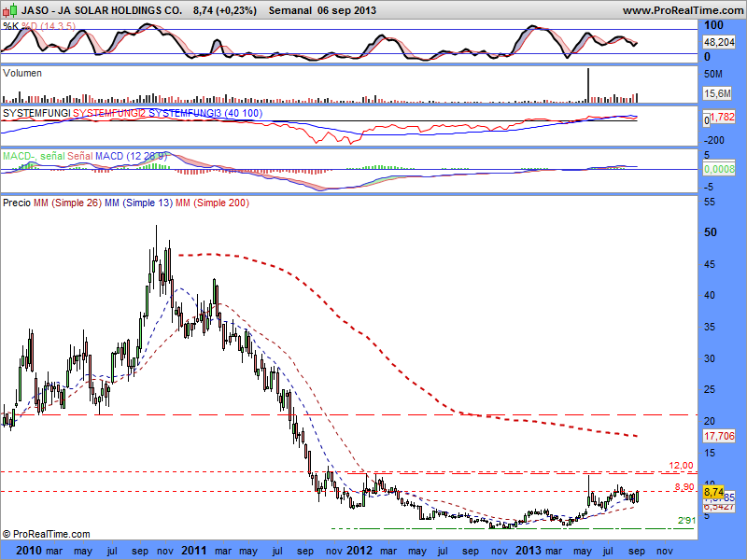Viewport: 747px width, 560px height.
Task: Select the green MACD-, señal label
Action: coord(34,156)
